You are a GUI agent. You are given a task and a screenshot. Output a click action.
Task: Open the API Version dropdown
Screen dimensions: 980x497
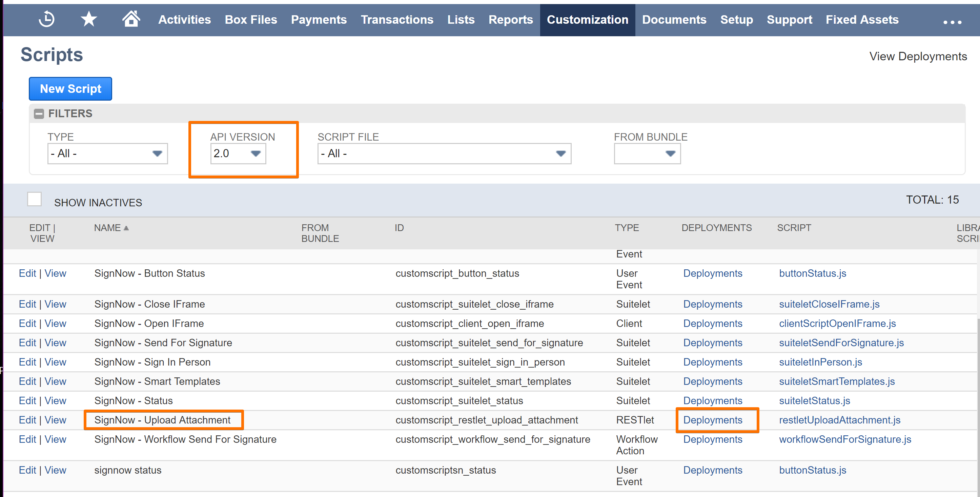(238, 153)
